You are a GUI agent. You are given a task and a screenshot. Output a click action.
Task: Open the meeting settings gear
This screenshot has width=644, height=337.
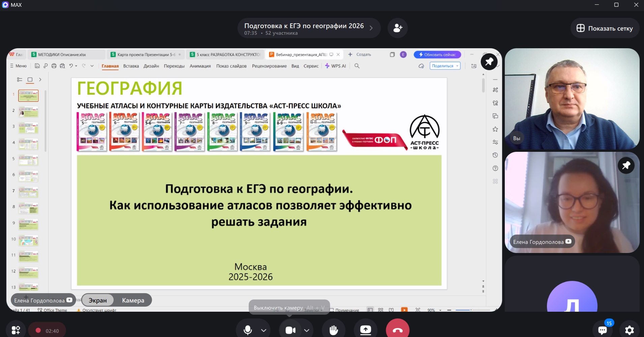tap(630, 330)
